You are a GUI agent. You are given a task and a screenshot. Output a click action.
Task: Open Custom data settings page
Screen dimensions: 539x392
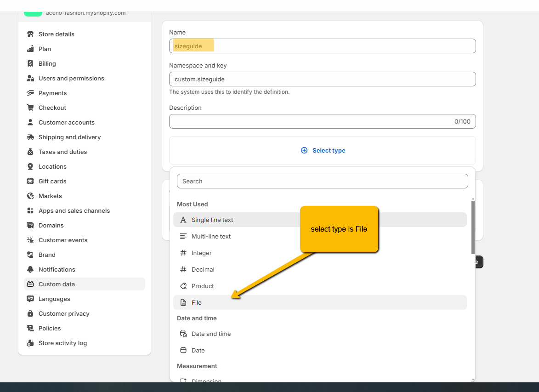(x=57, y=284)
